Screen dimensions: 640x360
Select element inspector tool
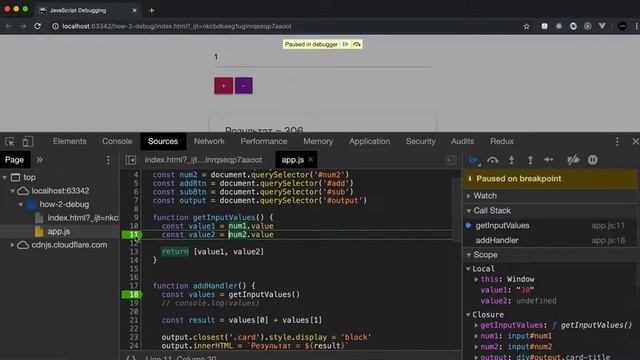coord(10,142)
